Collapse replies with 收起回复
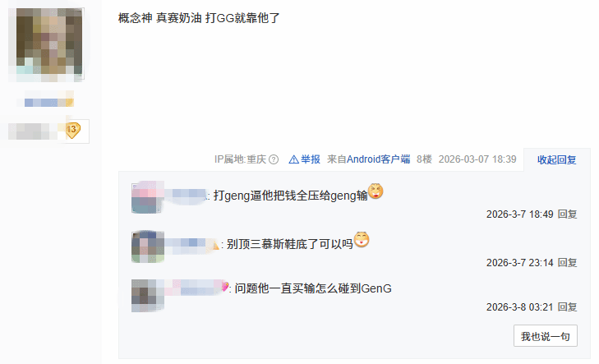 pos(556,159)
